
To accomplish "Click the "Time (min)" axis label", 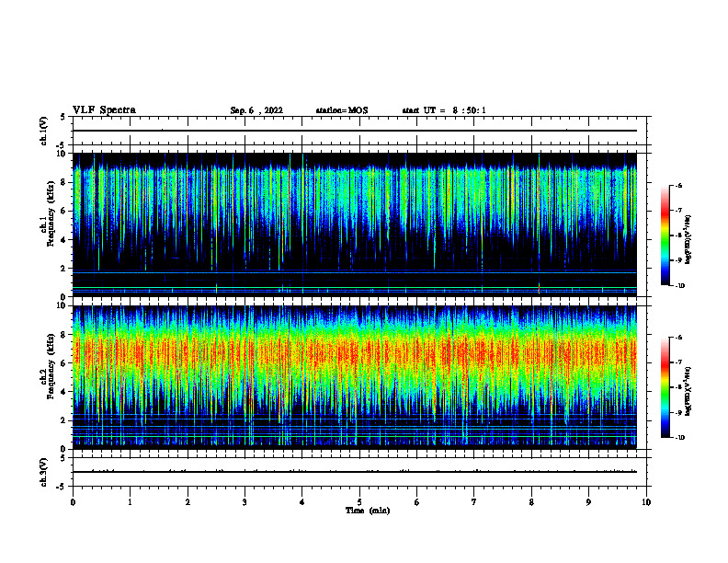I will 368,511.
